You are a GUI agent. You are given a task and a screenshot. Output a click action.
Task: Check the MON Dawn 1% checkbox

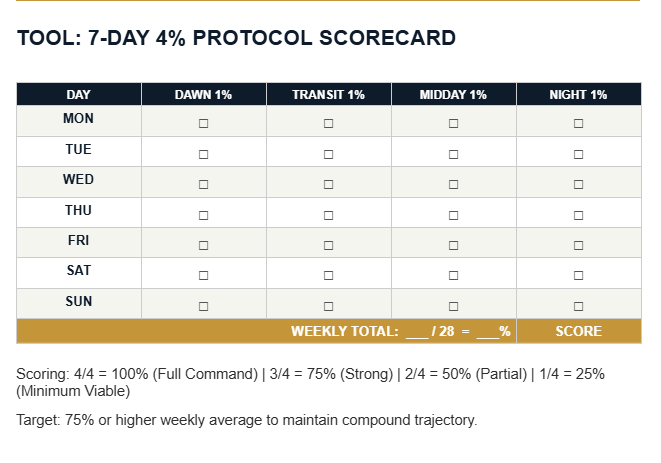coord(203,124)
